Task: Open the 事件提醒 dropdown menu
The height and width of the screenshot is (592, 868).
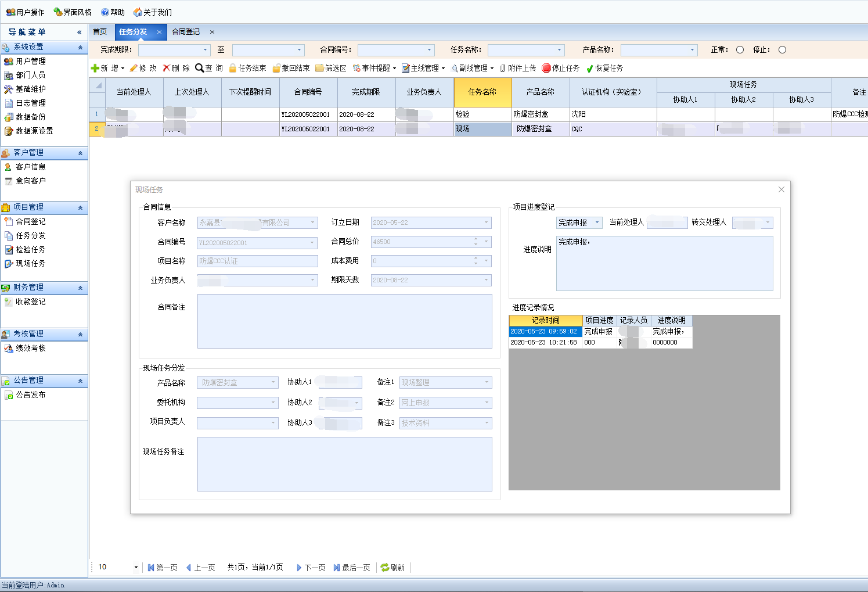Action: point(374,68)
